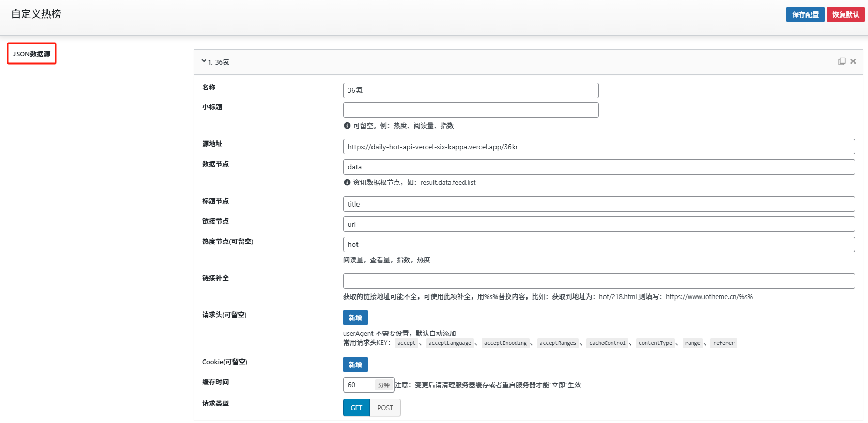Open the JSON数据源 tab

coord(32,54)
